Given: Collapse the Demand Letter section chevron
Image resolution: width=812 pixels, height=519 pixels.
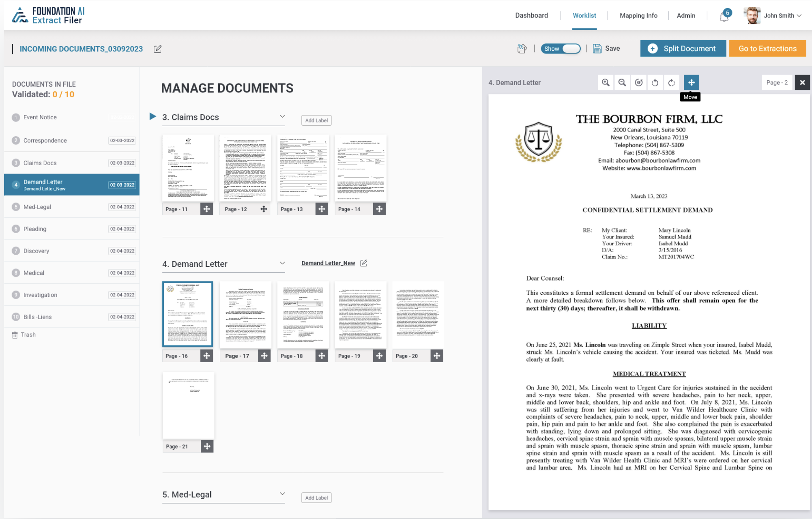Looking at the screenshot, I should (283, 263).
